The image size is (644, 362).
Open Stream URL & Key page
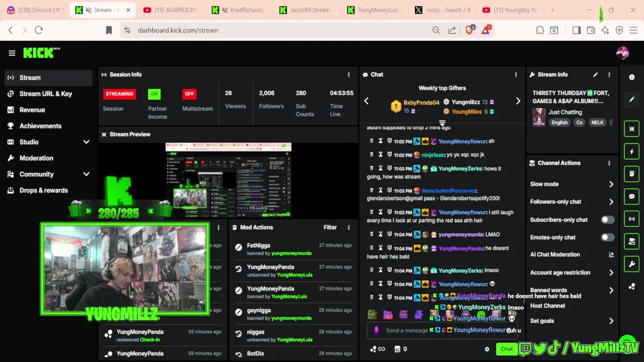point(49,94)
